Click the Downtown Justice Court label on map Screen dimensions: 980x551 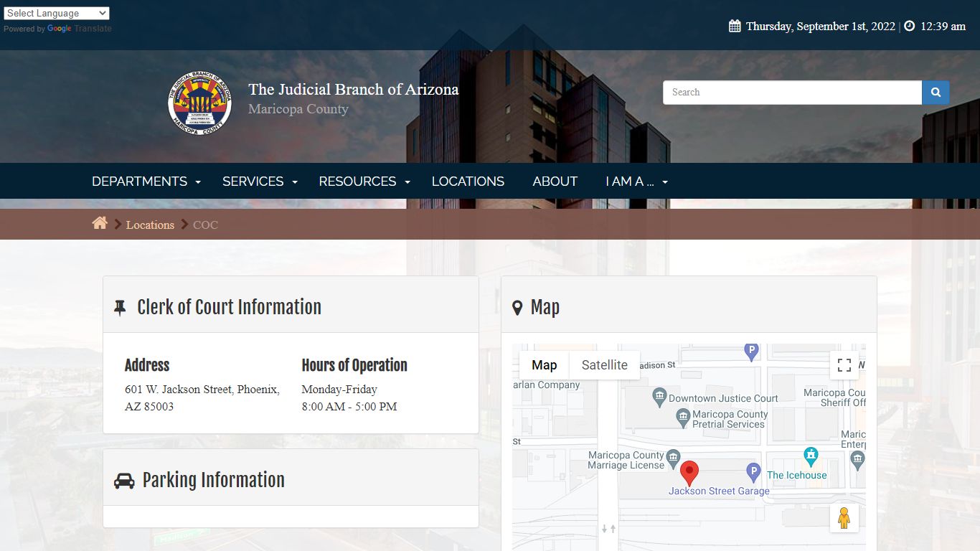[x=723, y=398]
